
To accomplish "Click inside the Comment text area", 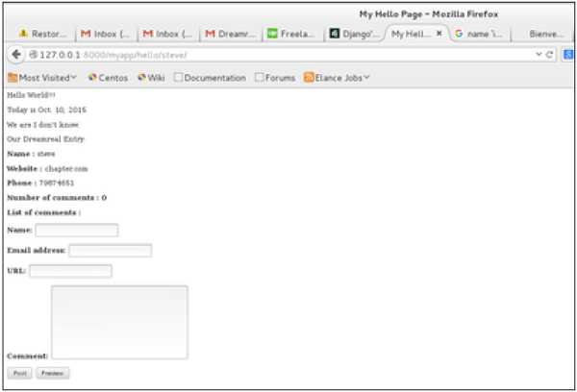I will pyautogui.click(x=119, y=322).
